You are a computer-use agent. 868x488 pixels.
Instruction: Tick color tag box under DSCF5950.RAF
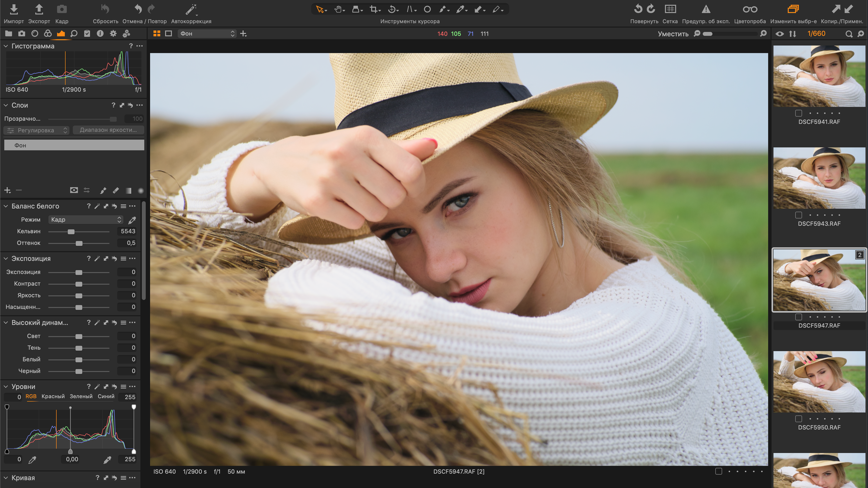(798, 419)
